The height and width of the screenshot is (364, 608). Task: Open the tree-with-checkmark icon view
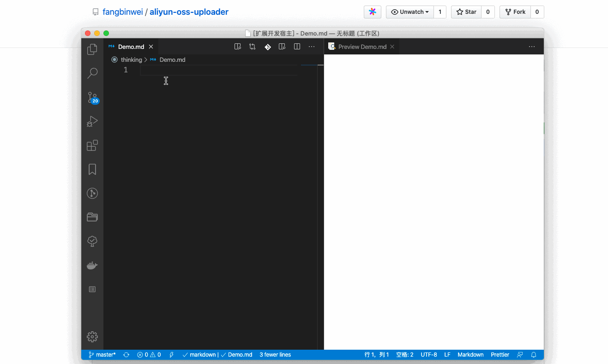(92, 241)
